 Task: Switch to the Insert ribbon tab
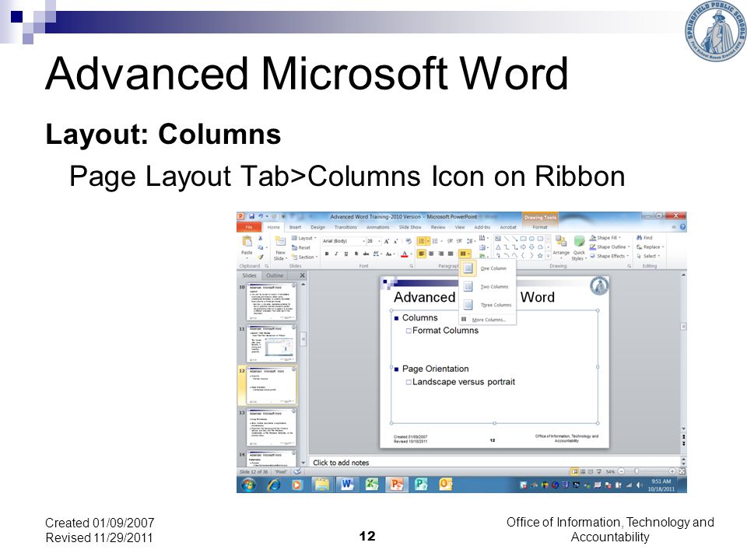click(x=295, y=227)
